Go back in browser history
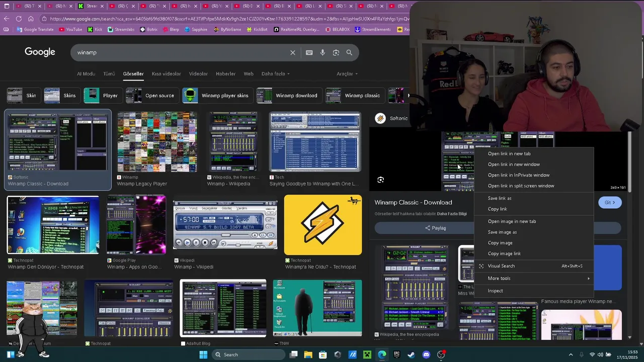644x362 pixels. click(6, 19)
